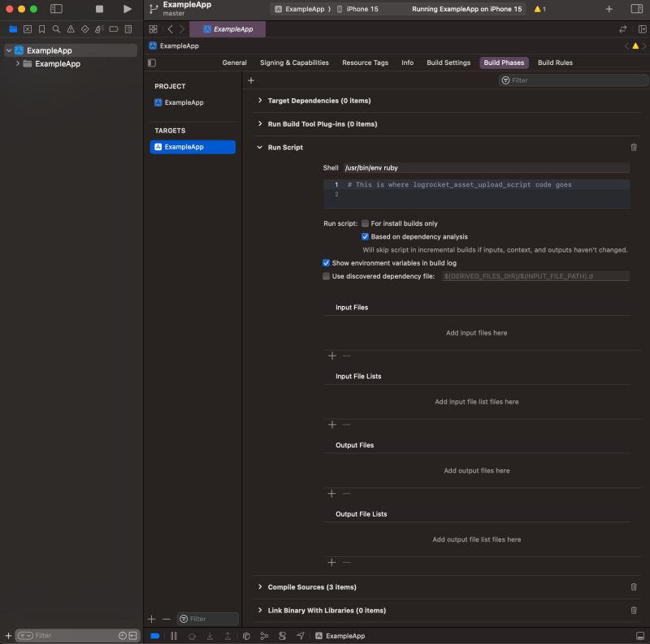Image resolution: width=650 pixels, height=644 pixels.
Task: Expand the ExampleApp folder in navigator
Action: 17,63
